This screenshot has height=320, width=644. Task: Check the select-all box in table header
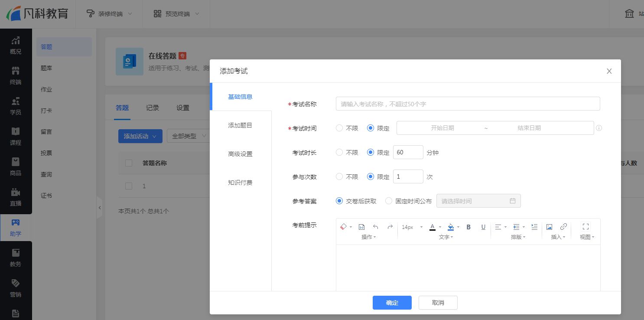129,163
